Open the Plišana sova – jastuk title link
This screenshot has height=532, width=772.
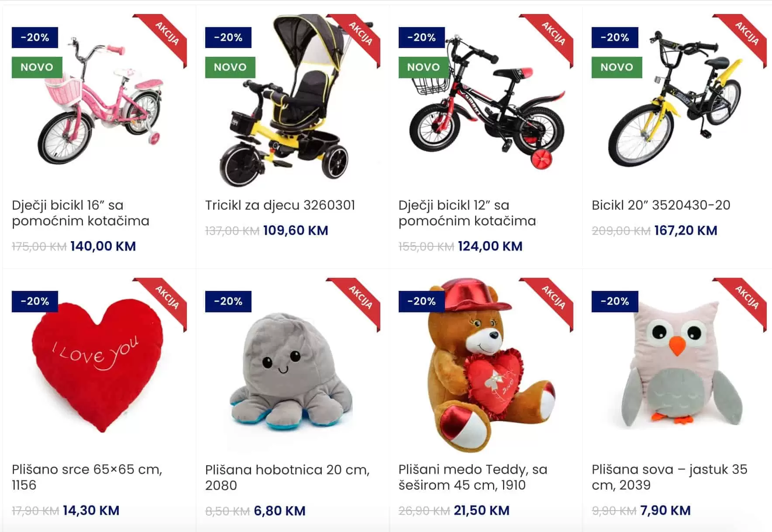pyautogui.click(x=669, y=477)
